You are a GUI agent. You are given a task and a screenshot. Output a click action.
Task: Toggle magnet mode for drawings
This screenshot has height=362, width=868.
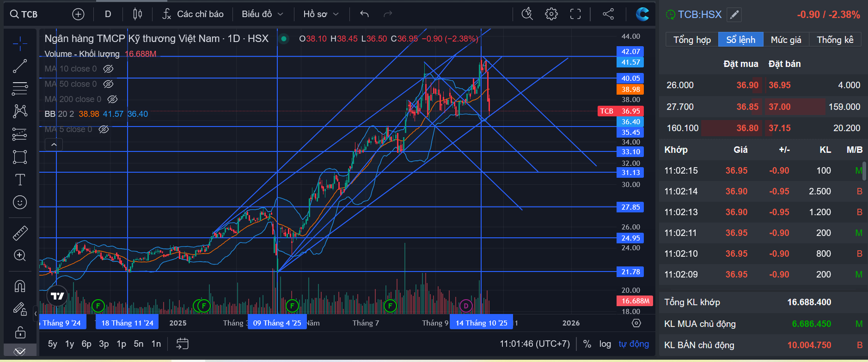(x=20, y=286)
